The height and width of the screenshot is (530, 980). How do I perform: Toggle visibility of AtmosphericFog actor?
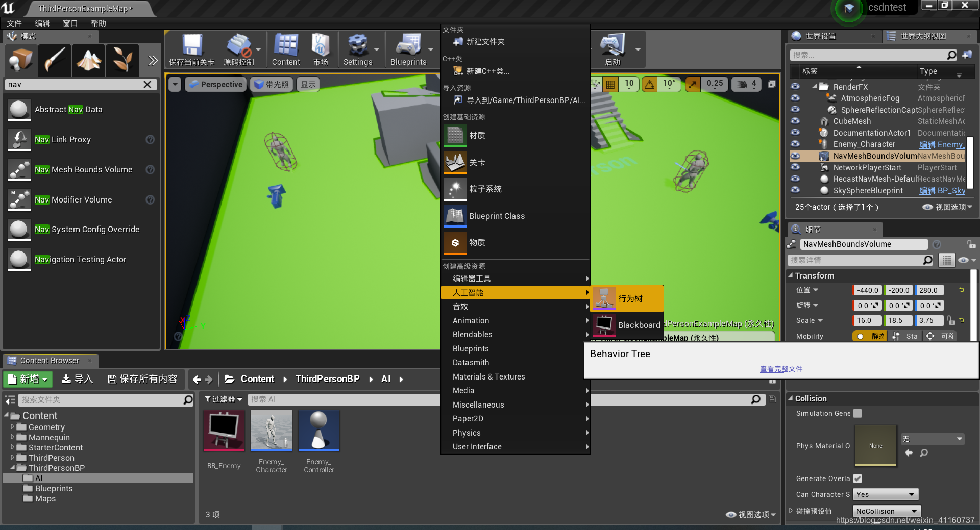pyautogui.click(x=795, y=98)
